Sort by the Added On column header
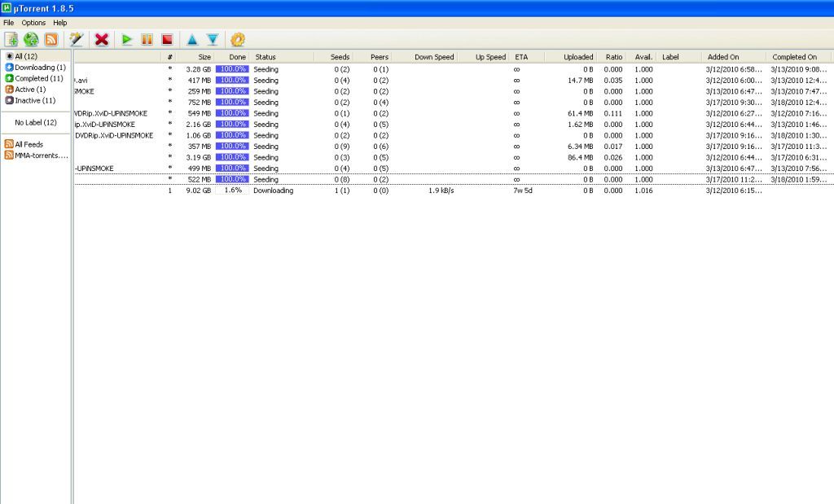834x504 pixels. click(x=734, y=57)
